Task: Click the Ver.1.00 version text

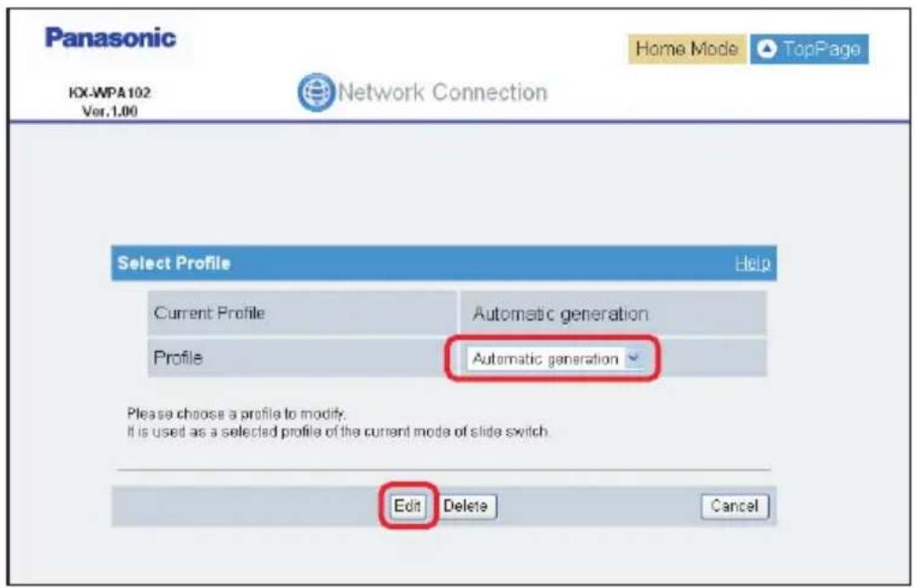Action: [110, 111]
